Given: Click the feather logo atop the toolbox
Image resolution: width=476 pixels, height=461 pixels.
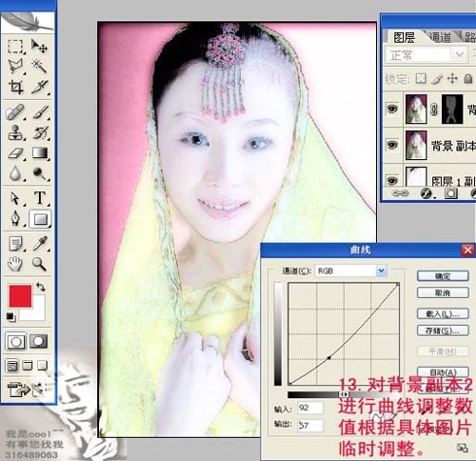Looking at the screenshot, I should click(x=28, y=22).
